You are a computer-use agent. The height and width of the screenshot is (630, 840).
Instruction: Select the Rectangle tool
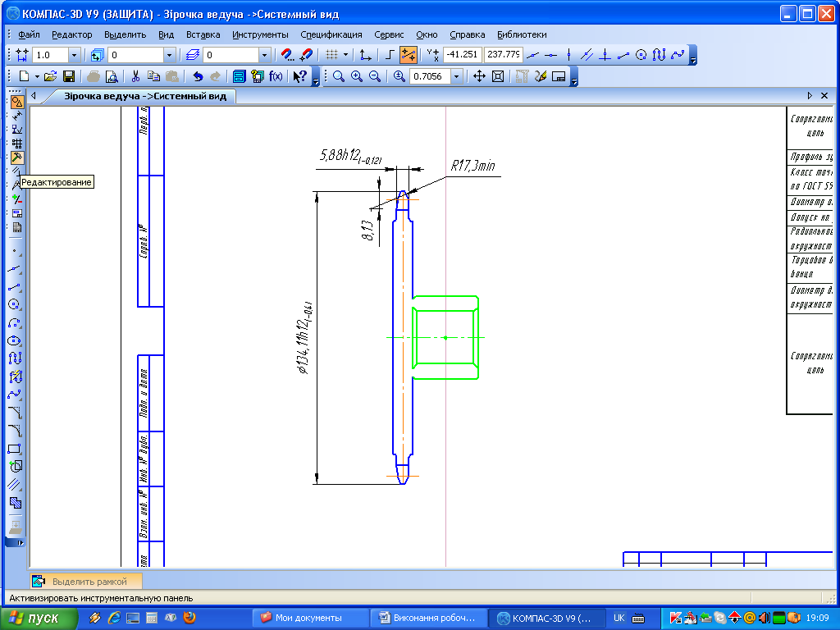click(x=15, y=449)
